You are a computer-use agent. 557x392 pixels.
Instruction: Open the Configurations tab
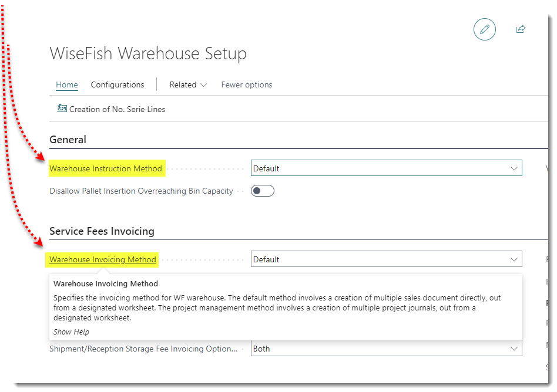118,85
